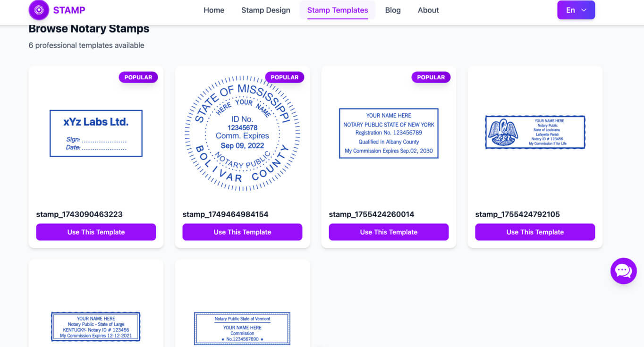Use This Template for the Mississippi notary stamp
Image resolution: width=644 pixels, height=347 pixels.
point(242,232)
